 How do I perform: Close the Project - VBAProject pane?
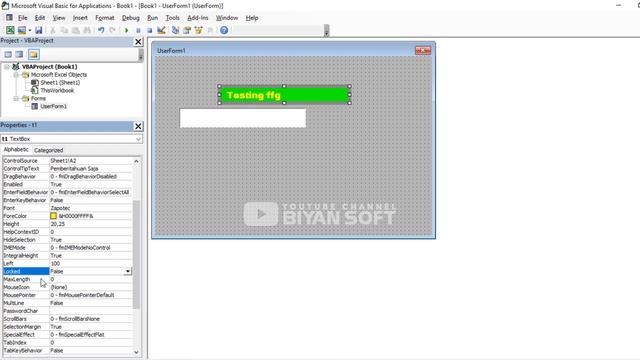(x=138, y=42)
